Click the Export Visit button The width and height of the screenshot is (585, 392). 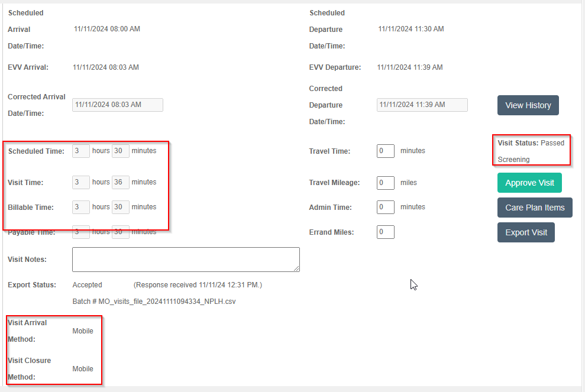[526, 232]
